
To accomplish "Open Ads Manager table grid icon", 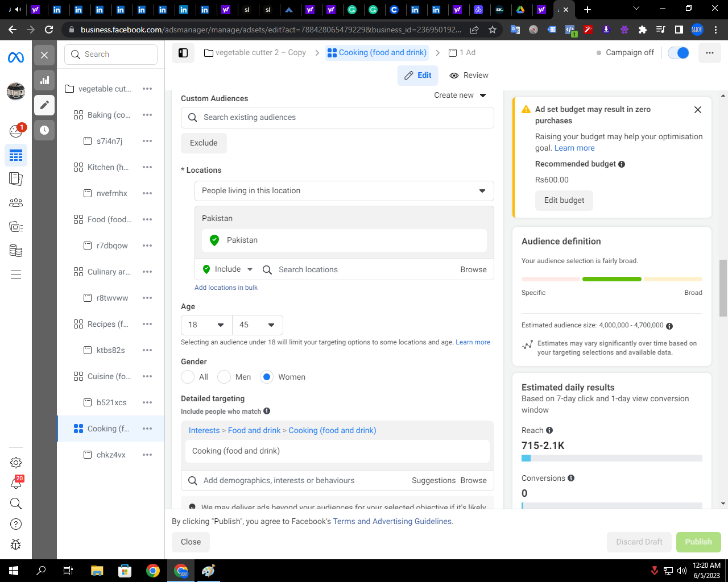I will pos(16,155).
